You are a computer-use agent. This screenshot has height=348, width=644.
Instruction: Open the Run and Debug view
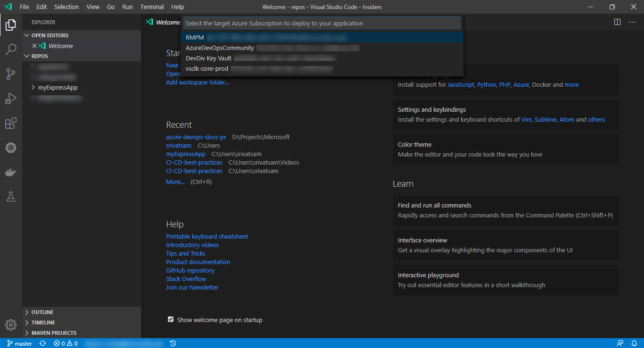pyautogui.click(x=11, y=99)
